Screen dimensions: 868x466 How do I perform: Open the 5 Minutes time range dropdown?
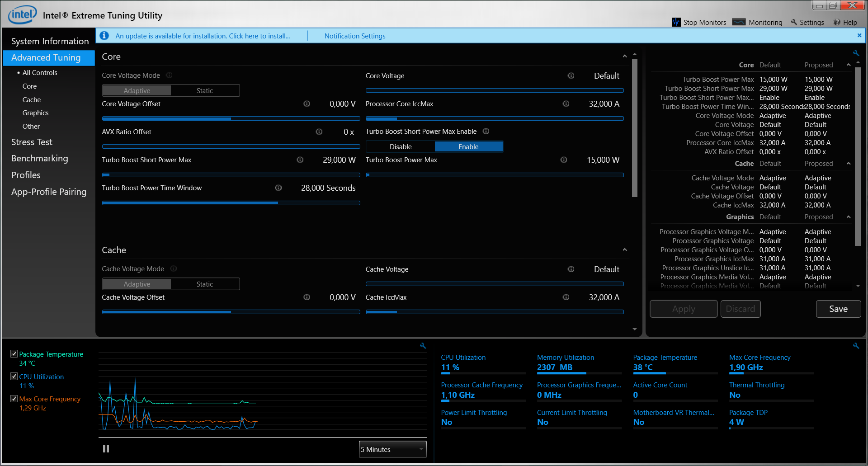coord(392,449)
